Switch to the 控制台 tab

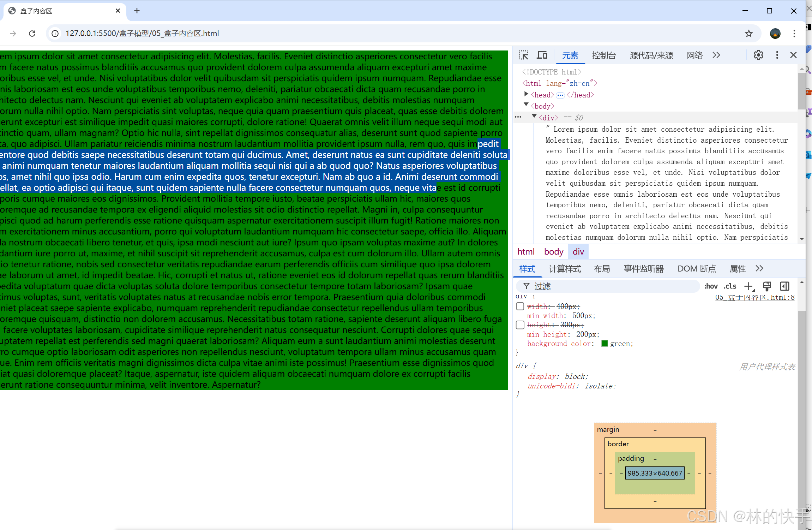(604, 55)
